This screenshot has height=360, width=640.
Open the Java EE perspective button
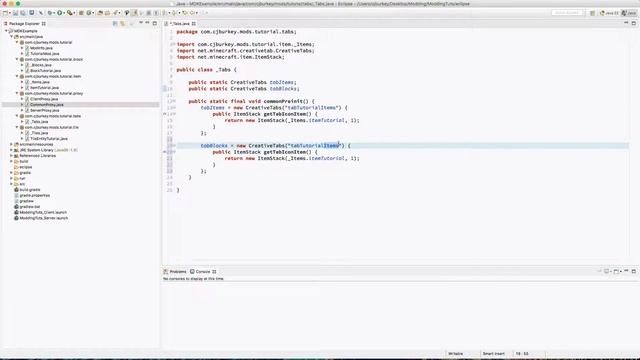[x=609, y=13]
